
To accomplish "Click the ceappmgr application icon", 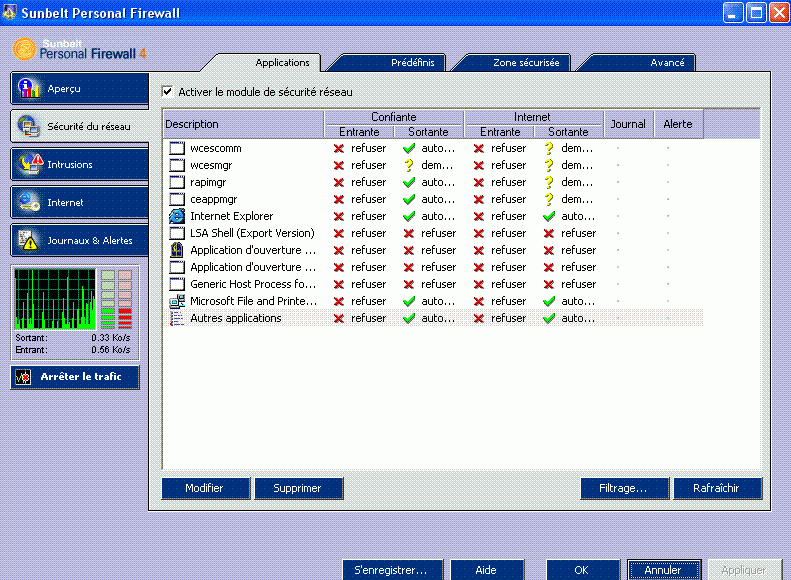I will 177,199.
